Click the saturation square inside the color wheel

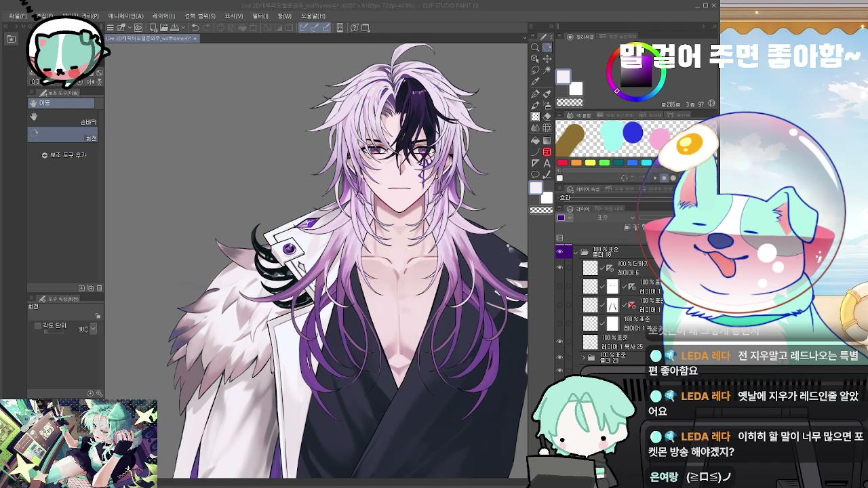pyautogui.click(x=637, y=72)
